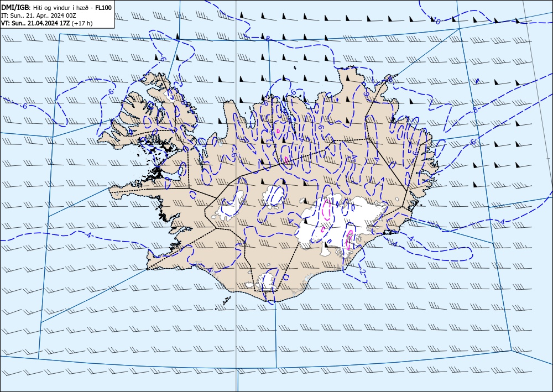Click the "FL100" flight level label
The height and width of the screenshot is (392, 553).
pos(104,7)
